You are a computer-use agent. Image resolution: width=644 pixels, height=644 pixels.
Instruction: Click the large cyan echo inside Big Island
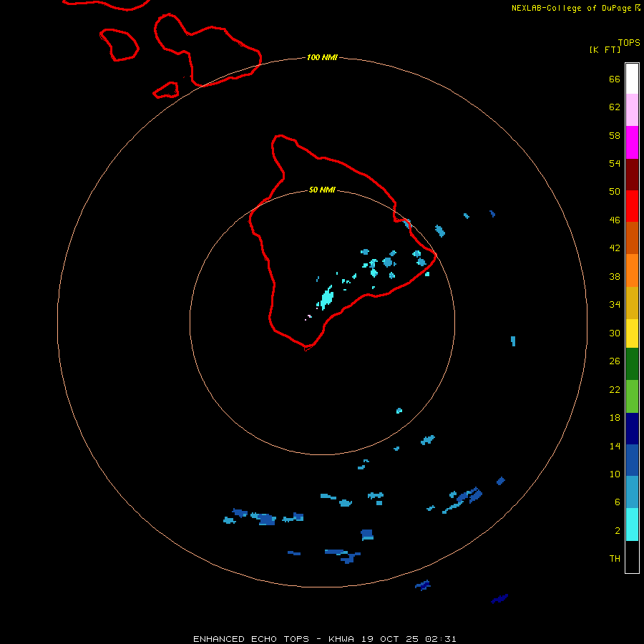pyautogui.click(x=326, y=298)
